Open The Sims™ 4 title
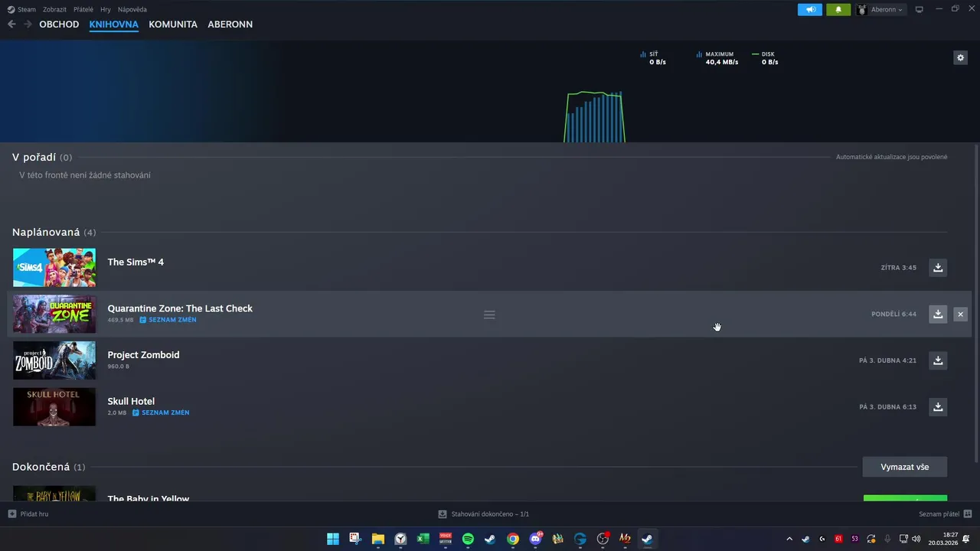Viewport: 980px width, 551px height. (x=136, y=262)
